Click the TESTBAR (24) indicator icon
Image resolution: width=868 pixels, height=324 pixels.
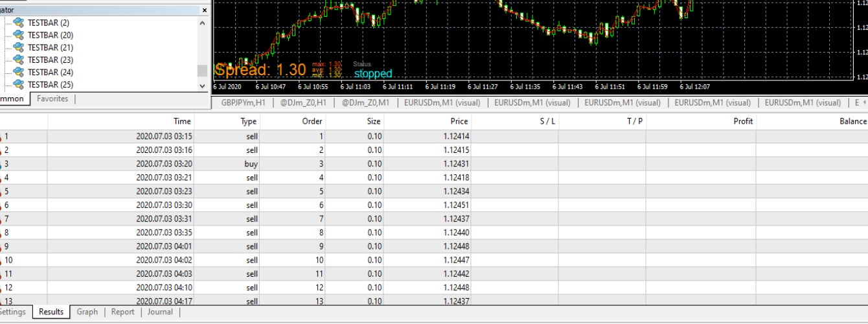click(x=19, y=72)
